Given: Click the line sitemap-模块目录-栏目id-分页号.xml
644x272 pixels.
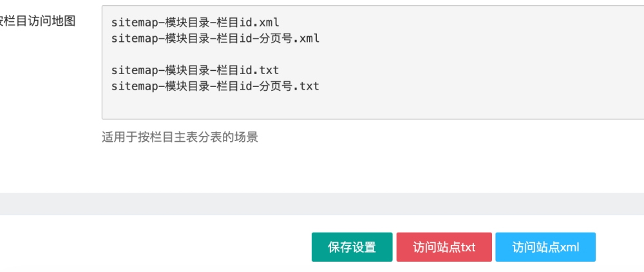Looking at the screenshot, I should click(215, 38).
